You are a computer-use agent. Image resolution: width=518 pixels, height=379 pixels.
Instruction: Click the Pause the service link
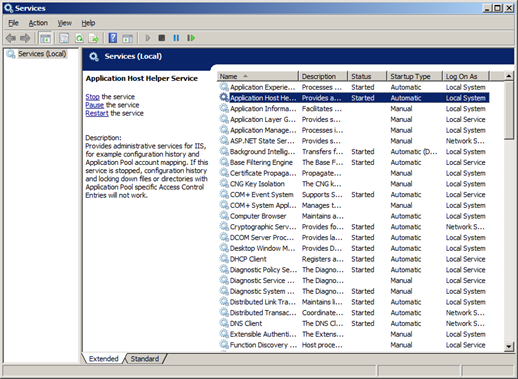(x=95, y=105)
